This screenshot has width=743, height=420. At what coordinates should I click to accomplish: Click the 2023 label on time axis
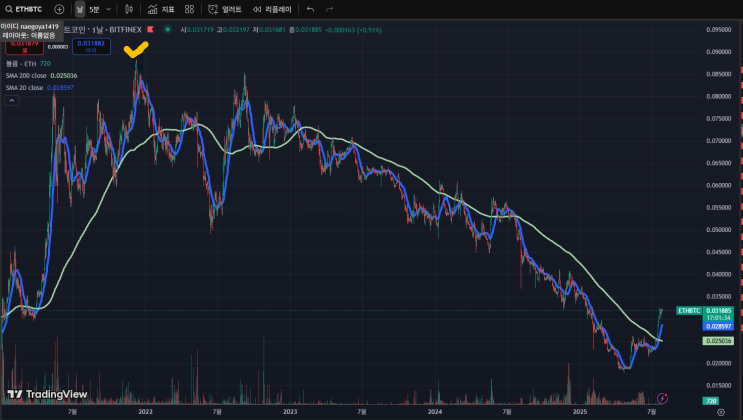[290, 411]
